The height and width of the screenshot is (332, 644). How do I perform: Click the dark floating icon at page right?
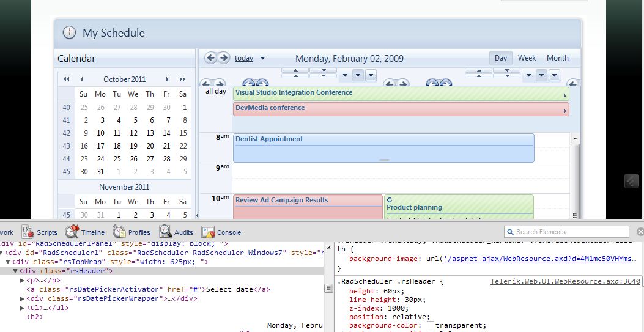click(632, 180)
